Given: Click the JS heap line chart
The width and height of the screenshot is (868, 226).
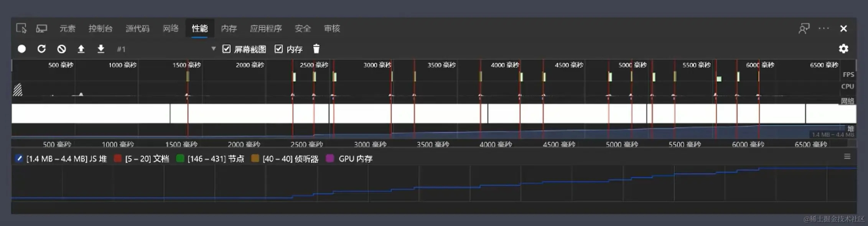Looking at the screenshot, I should click(434, 183).
